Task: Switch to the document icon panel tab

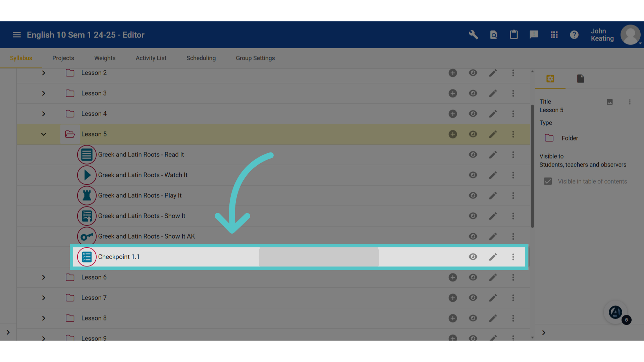Action: pos(581,79)
